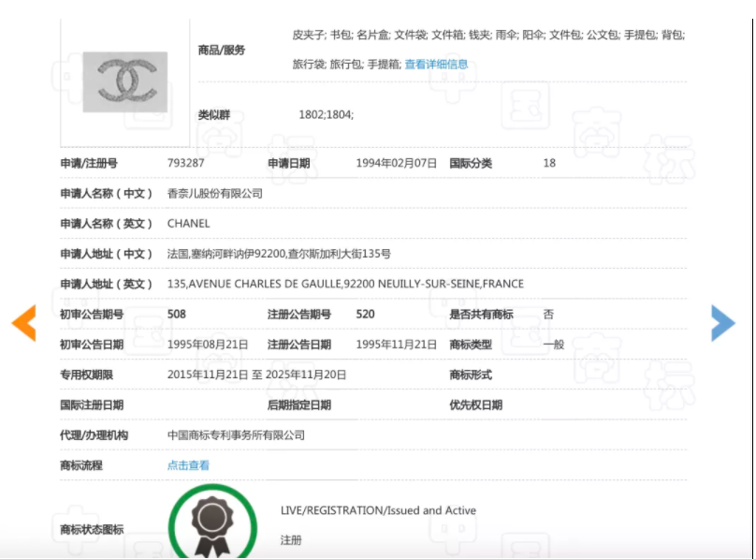Click the 申请/注册号 field label
The height and width of the screenshot is (559, 756).
coord(89,164)
